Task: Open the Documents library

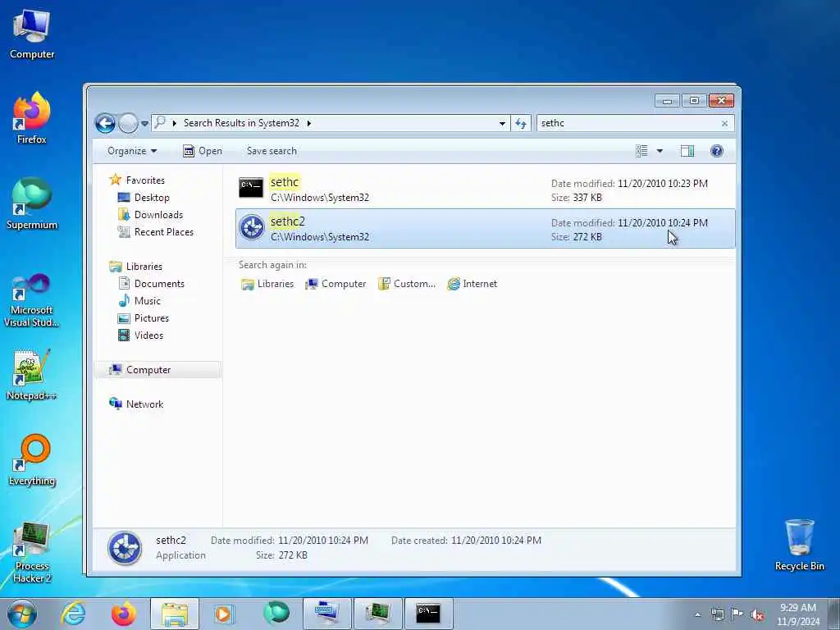Action: pos(152,283)
